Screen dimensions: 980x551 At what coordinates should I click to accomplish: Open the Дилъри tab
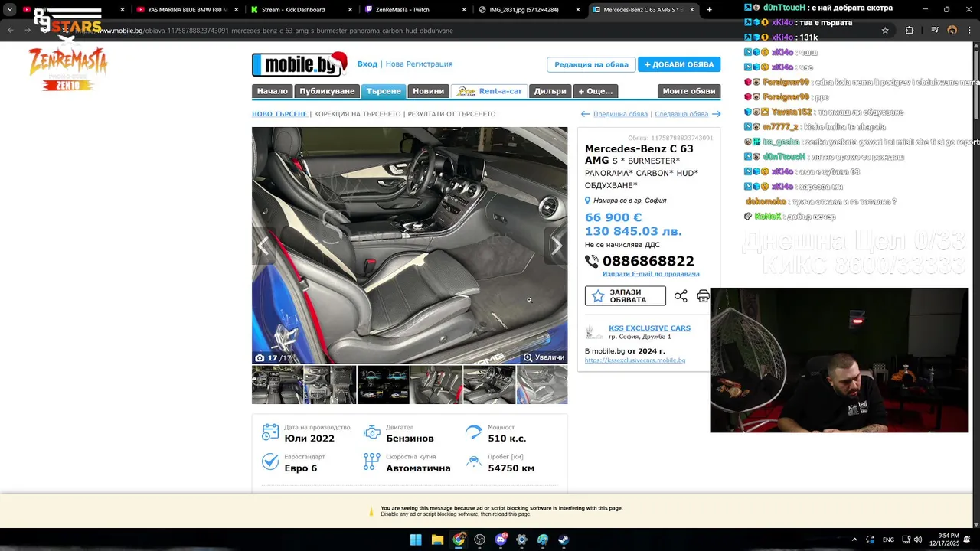coord(550,91)
